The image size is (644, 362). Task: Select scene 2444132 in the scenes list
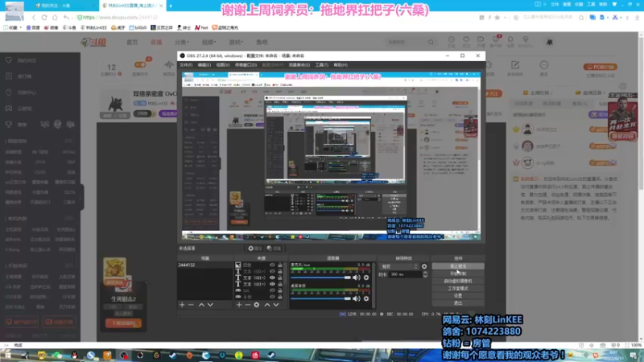point(204,265)
